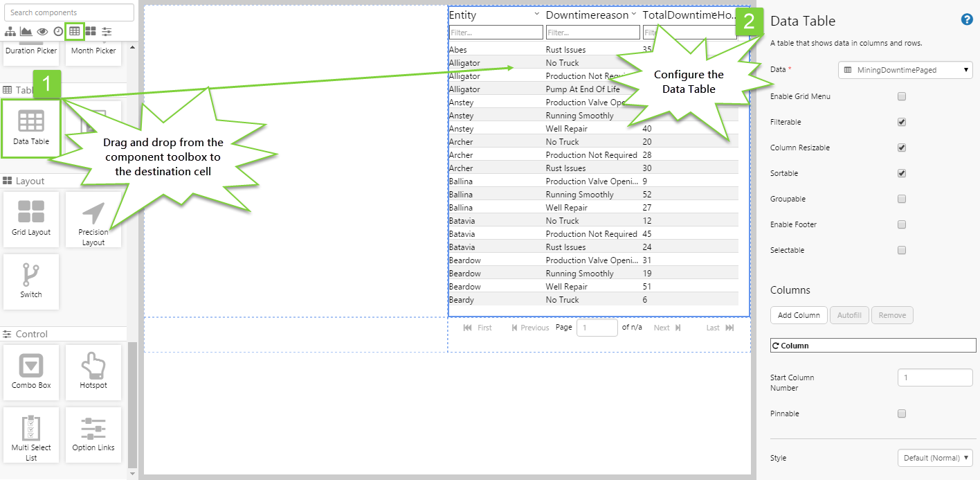Image resolution: width=980 pixels, height=480 pixels.
Task: Expand the Style Default (Normal) dropdown
Action: [x=934, y=458]
